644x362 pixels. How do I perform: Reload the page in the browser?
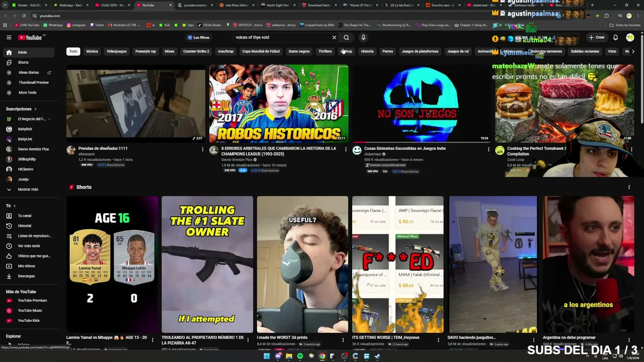coord(24,16)
